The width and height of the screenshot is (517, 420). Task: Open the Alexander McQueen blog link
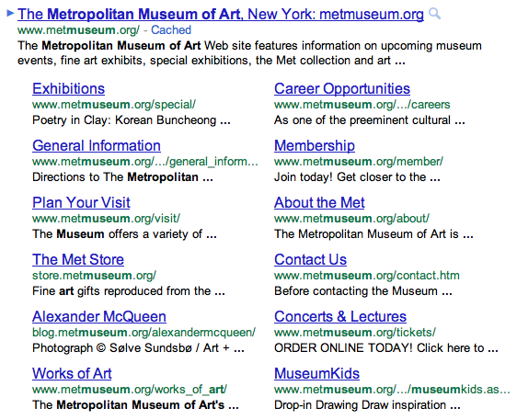(x=99, y=316)
